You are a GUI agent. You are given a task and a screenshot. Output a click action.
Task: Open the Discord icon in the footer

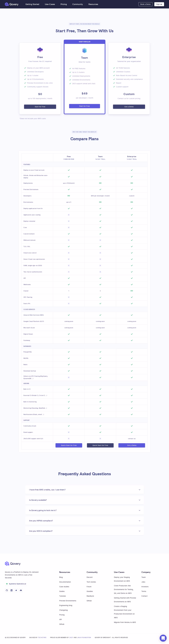21,590
